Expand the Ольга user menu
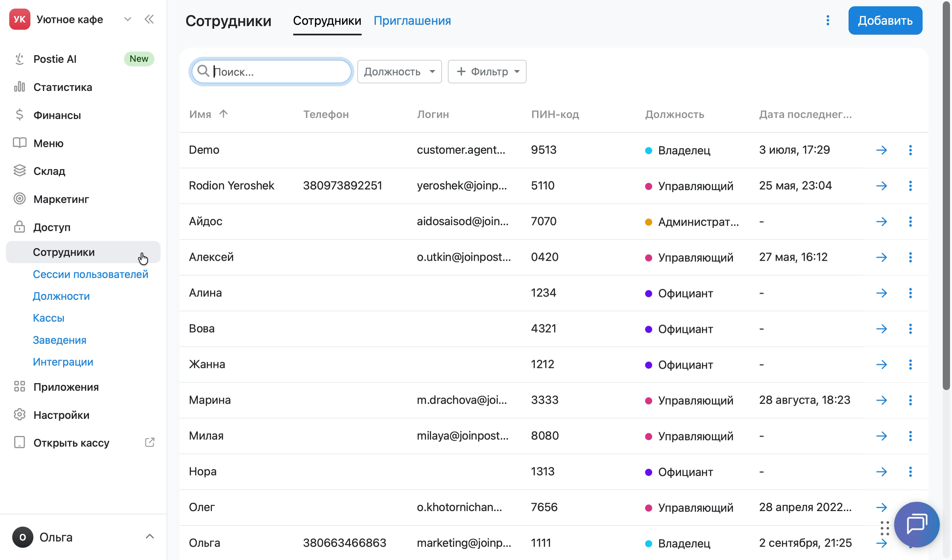This screenshot has height=560, width=952. [150, 537]
